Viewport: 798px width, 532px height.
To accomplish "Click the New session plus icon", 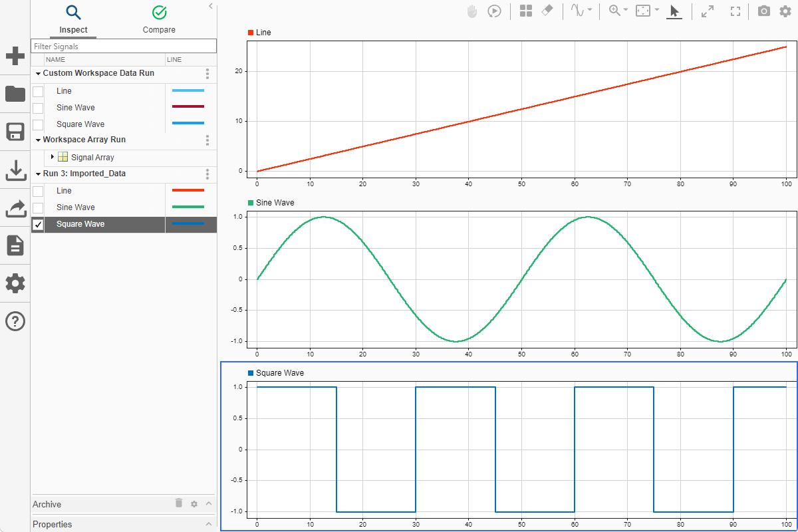I will 15,56.
